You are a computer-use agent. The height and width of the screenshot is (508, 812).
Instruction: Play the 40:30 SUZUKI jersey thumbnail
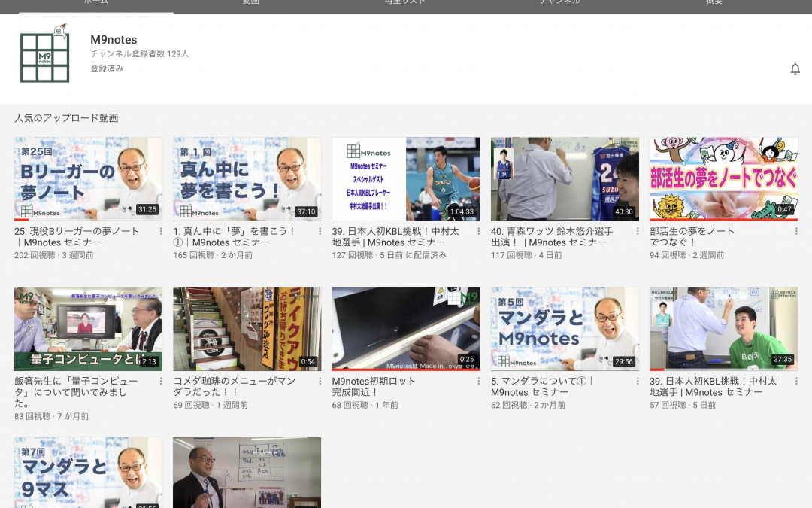565,179
